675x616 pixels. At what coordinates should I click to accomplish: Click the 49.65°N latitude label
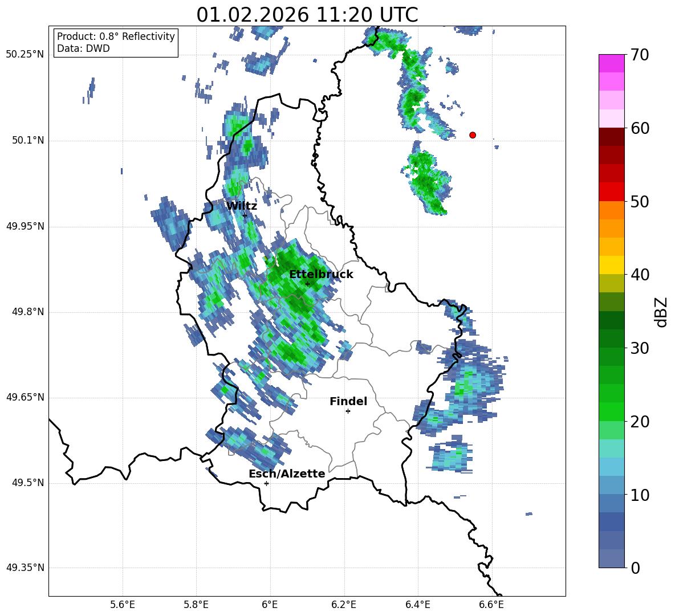point(25,397)
